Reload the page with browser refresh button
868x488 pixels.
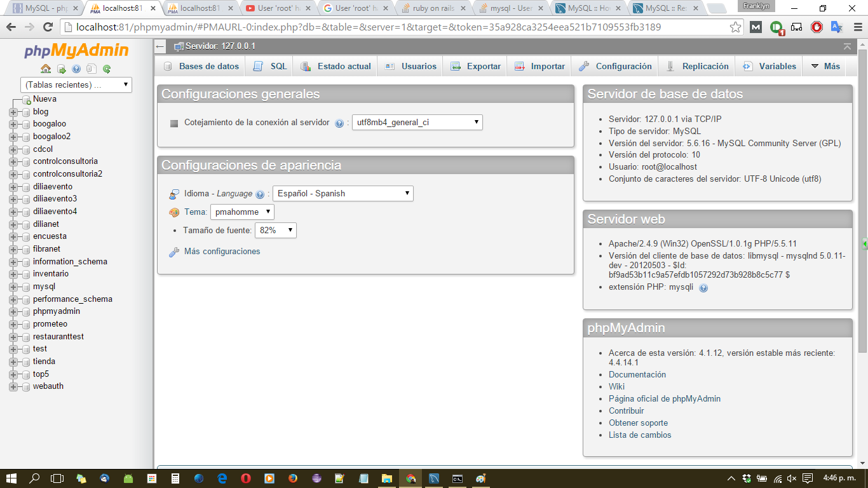pos(48,27)
